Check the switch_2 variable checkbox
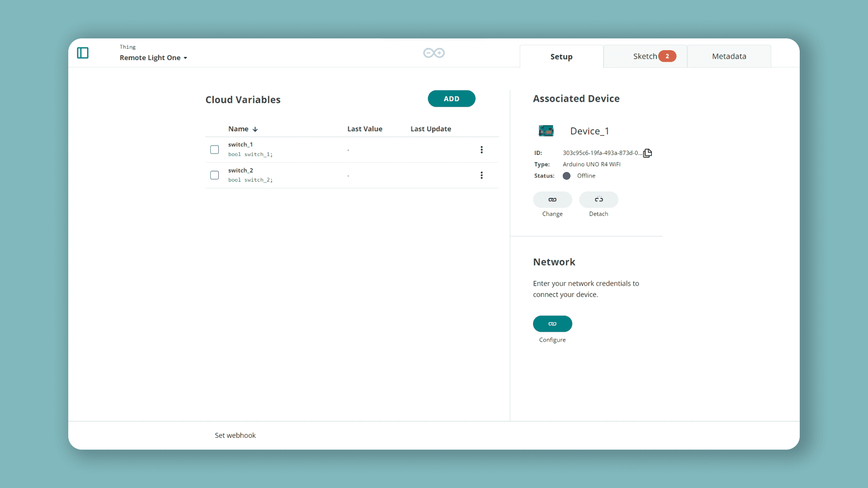The height and width of the screenshot is (488, 868). 215,175
